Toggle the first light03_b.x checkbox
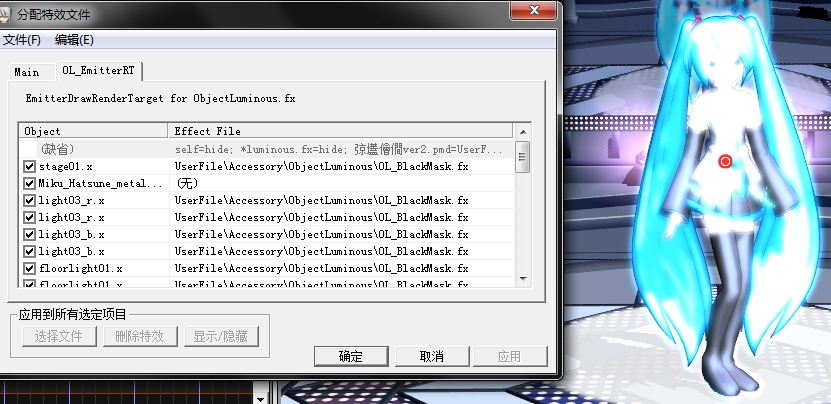Image resolution: width=831 pixels, height=404 pixels. coord(30,234)
